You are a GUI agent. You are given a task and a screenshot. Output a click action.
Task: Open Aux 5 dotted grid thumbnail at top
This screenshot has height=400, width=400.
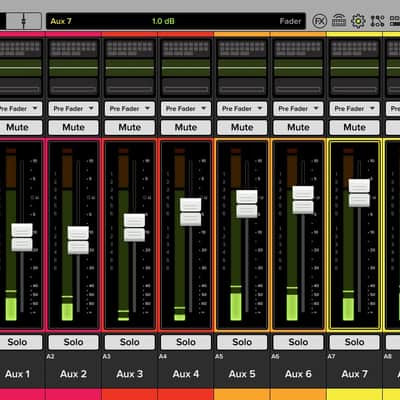pos(242,49)
